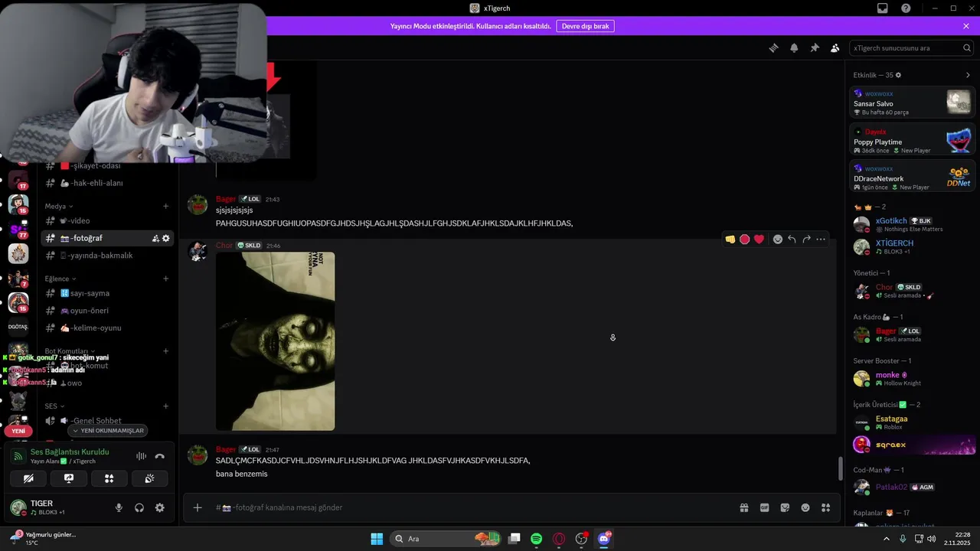
Task: Forward Chor's message with forward arrow
Action: 806,240
